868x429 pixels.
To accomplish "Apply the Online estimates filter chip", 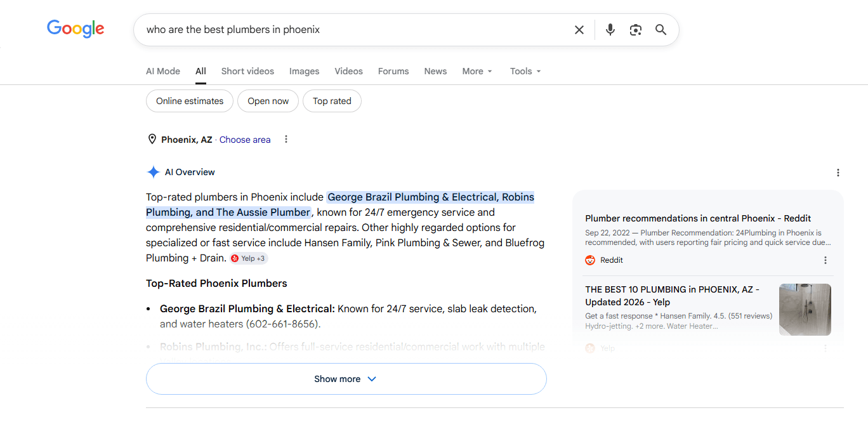I will (190, 101).
